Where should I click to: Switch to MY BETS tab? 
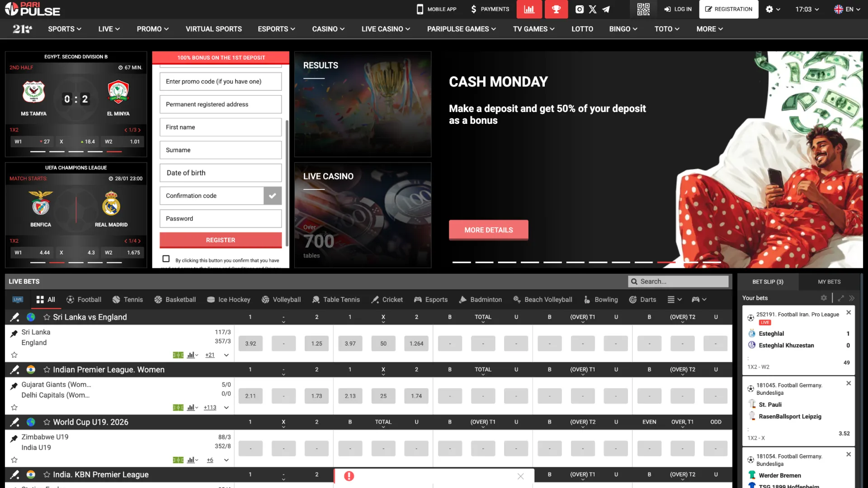829,282
